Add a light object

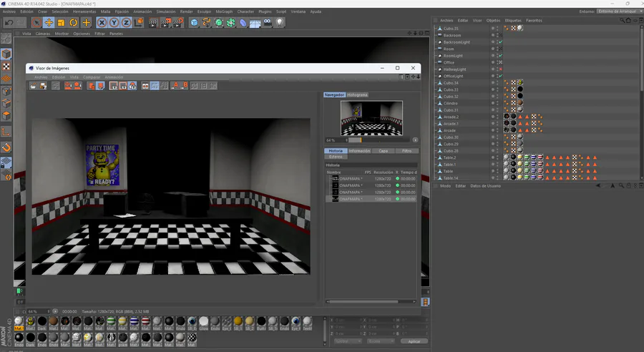(280, 23)
